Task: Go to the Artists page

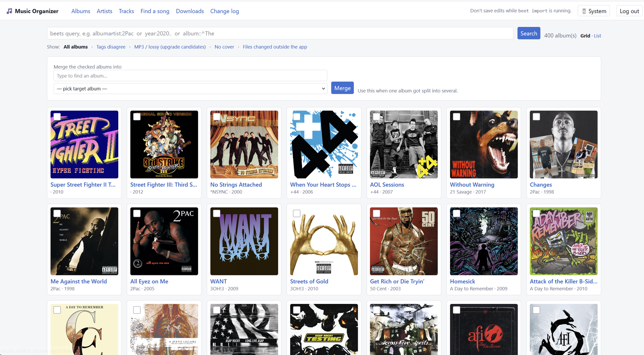Action: click(104, 11)
